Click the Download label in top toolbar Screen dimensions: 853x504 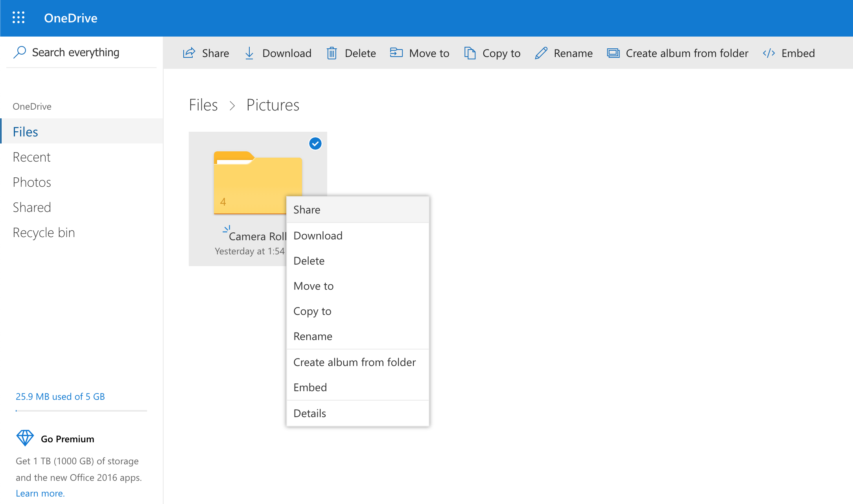click(287, 53)
